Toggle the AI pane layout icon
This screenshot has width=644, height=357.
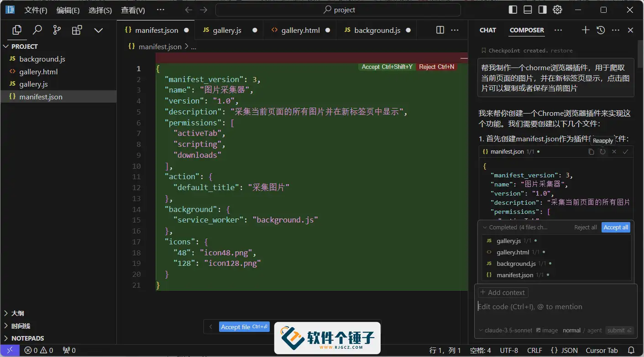[x=542, y=10]
